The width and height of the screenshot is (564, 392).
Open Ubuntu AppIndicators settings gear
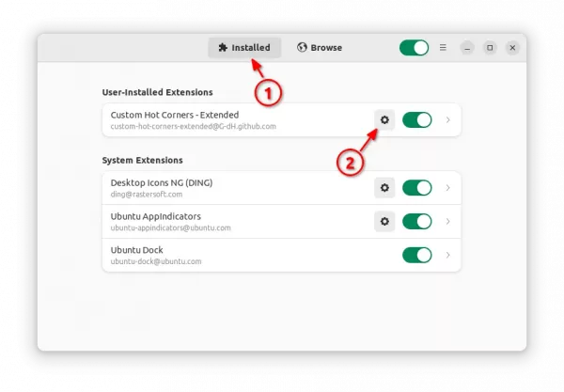tap(384, 221)
